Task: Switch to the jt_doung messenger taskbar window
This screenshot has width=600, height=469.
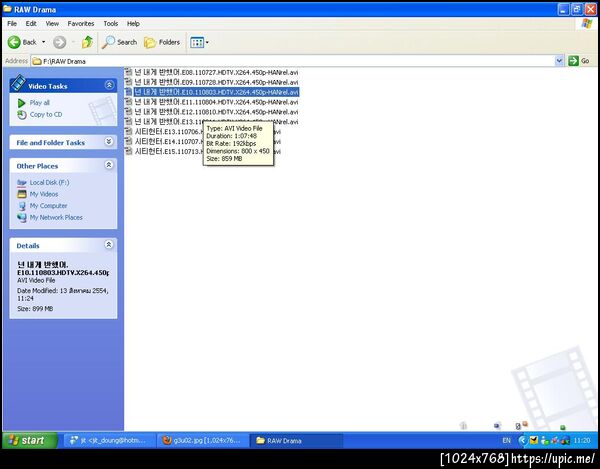Action: pyautogui.click(x=110, y=441)
